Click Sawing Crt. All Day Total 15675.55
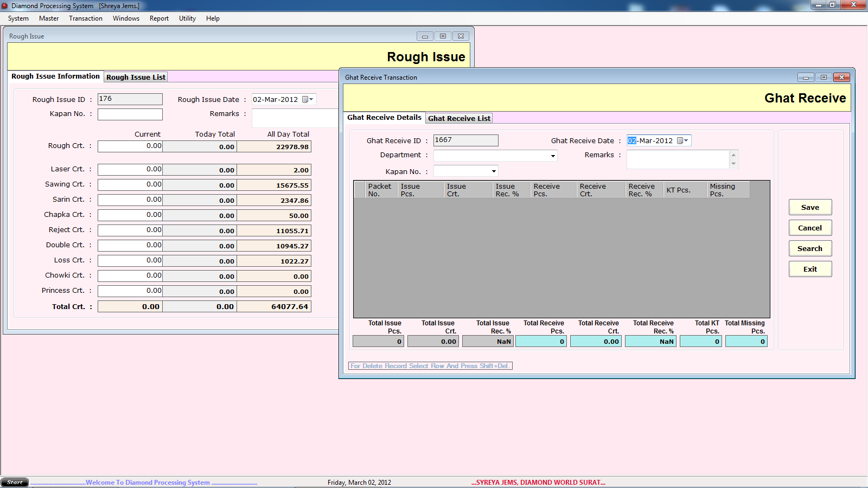This screenshot has height=488, width=868. (274, 185)
